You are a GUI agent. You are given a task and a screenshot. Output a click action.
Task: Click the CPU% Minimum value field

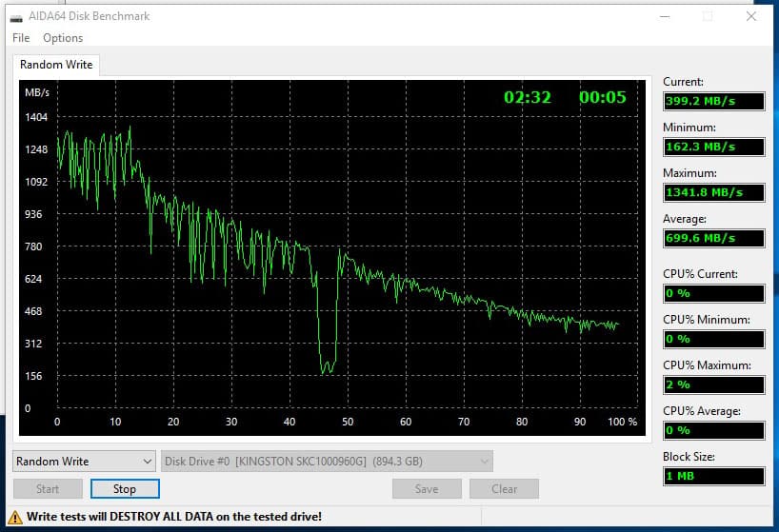[x=714, y=339]
